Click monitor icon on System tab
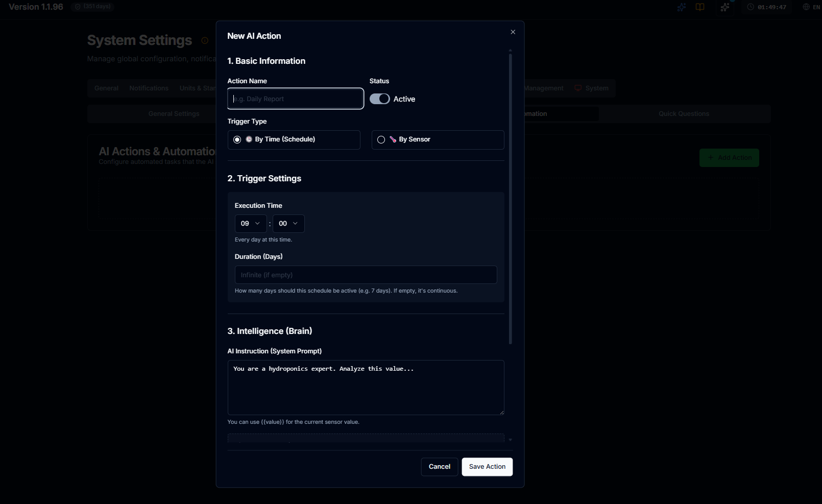822x504 pixels. click(578, 88)
